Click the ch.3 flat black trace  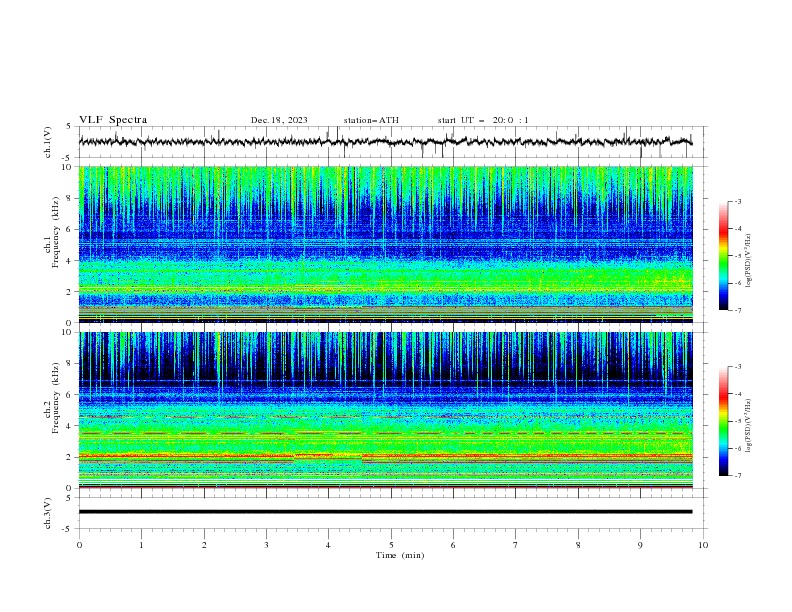click(x=385, y=512)
